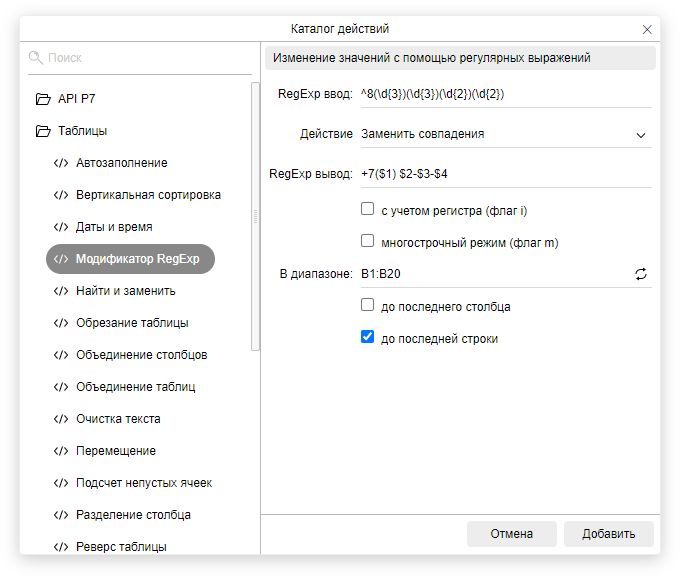Click the code icon next to Автозаполнение

click(x=61, y=163)
